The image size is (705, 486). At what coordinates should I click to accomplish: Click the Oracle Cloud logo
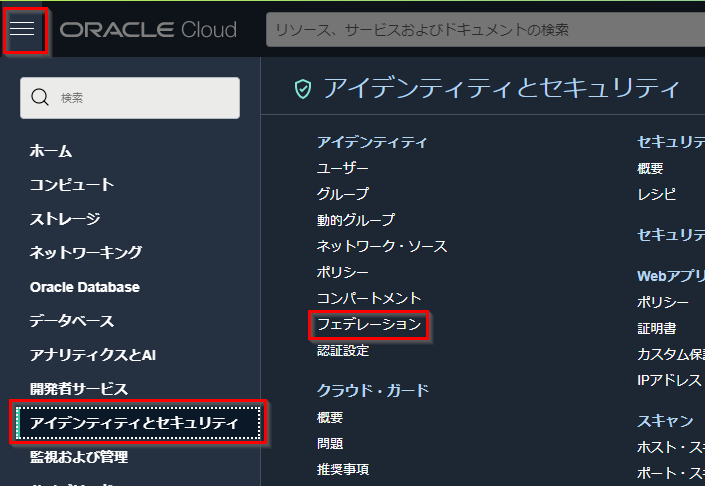click(148, 30)
